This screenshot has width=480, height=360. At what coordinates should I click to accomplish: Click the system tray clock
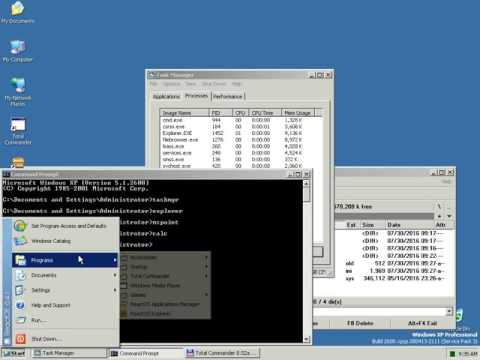coord(468,354)
